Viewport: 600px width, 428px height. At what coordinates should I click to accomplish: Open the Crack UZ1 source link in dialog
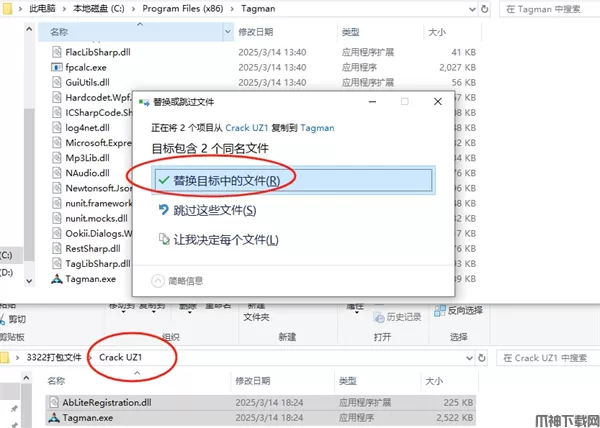coord(247,128)
